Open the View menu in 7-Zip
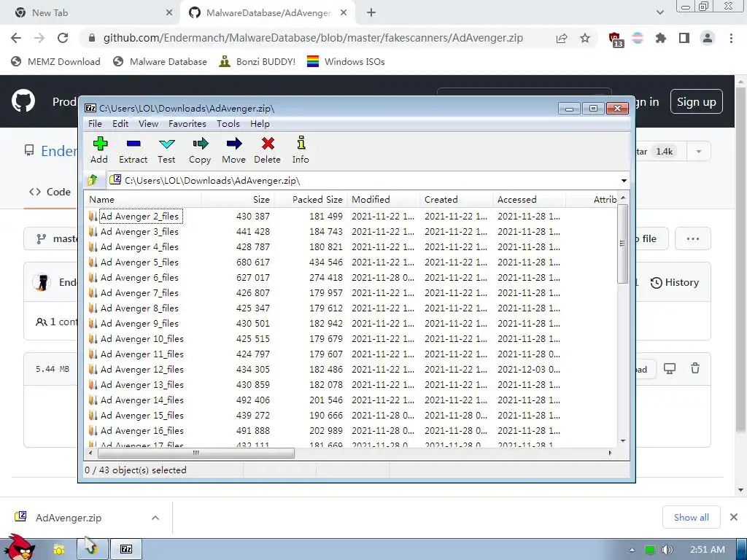Image resolution: width=747 pixels, height=560 pixels. point(148,124)
